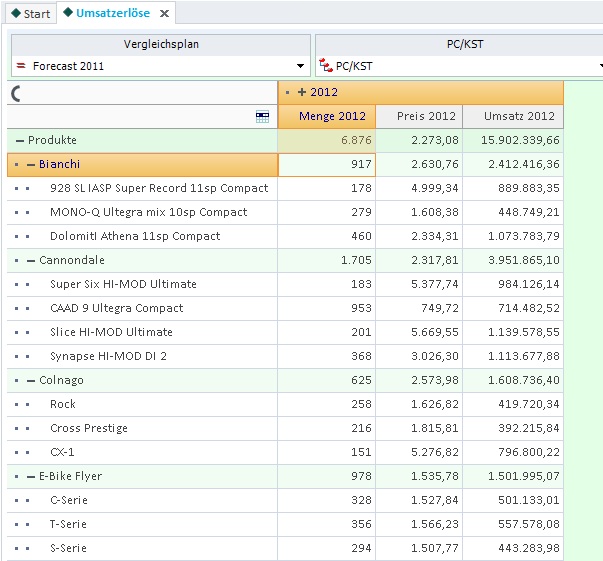Click T-Serie quantity value 356

click(x=326, y=524)
